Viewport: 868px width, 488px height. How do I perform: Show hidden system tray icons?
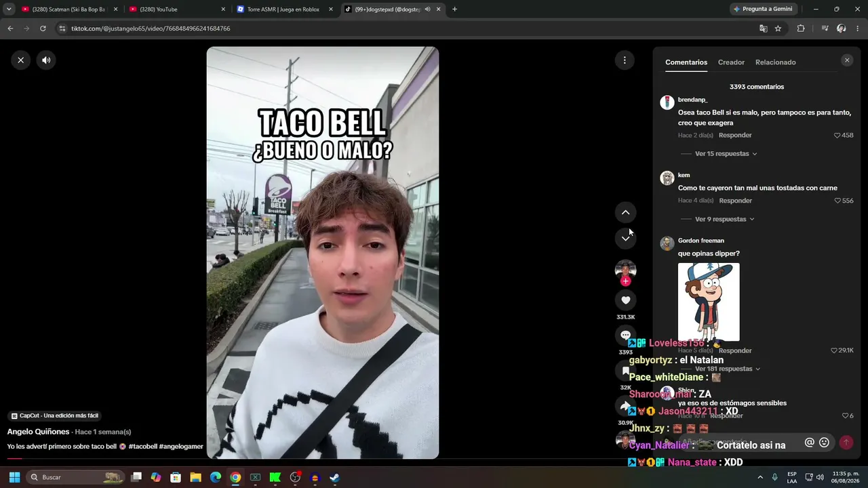coord(759,477)
